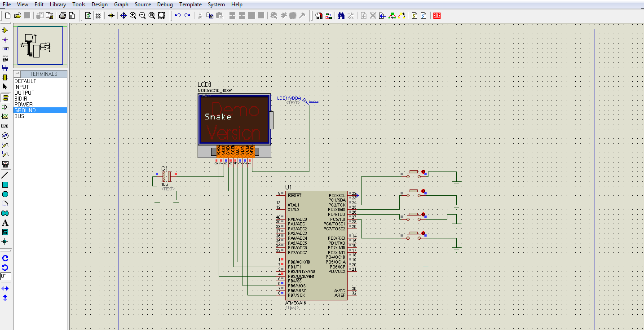Toggle the grid display button
644x330 pixels.
[x=97, y=15]
